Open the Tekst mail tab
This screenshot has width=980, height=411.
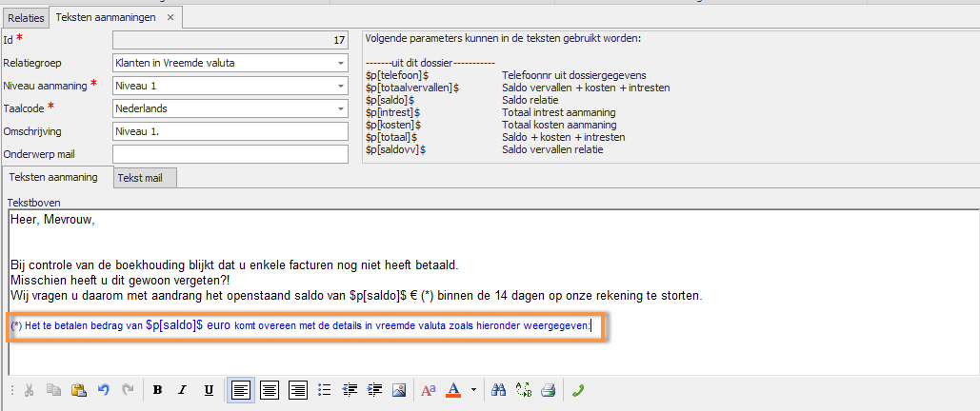[145, 178]
